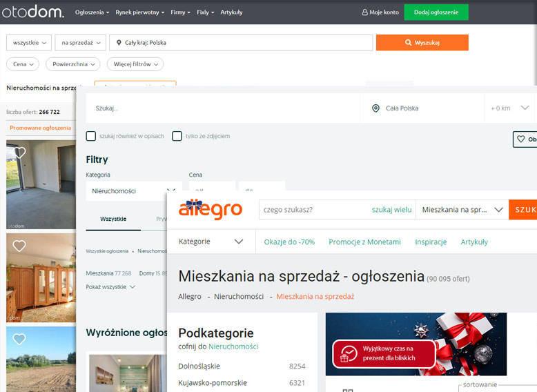The height and width of the screenshot is (392, 537).
Task: Open Artykuły in allegro navigation
Action: click(474, 242)
